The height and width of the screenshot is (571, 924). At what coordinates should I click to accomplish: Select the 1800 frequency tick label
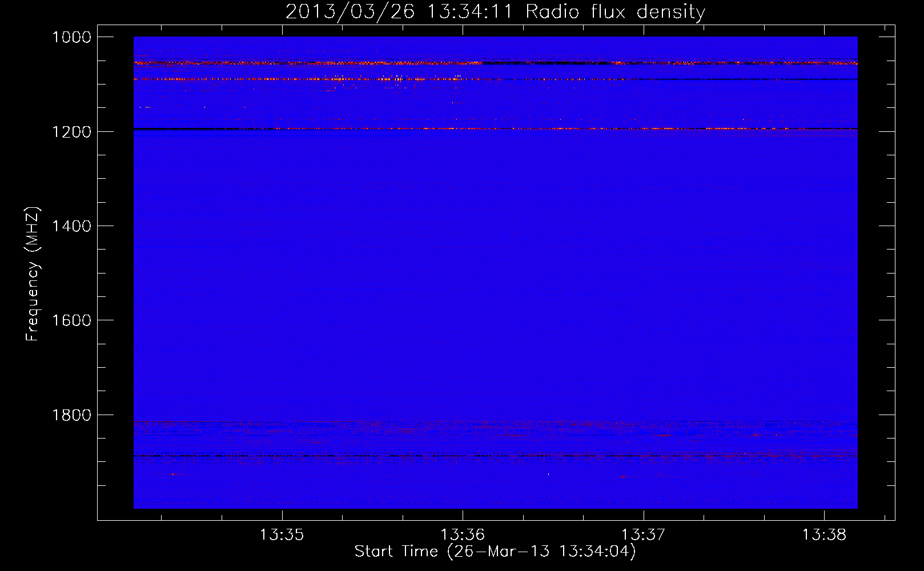click(71, 415)
